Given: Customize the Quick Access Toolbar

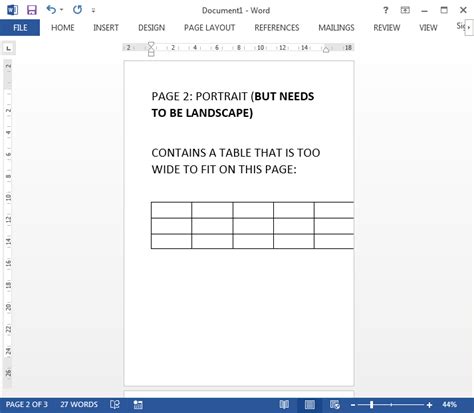Looking at the screenshot, I should click(x=94, y=11).
